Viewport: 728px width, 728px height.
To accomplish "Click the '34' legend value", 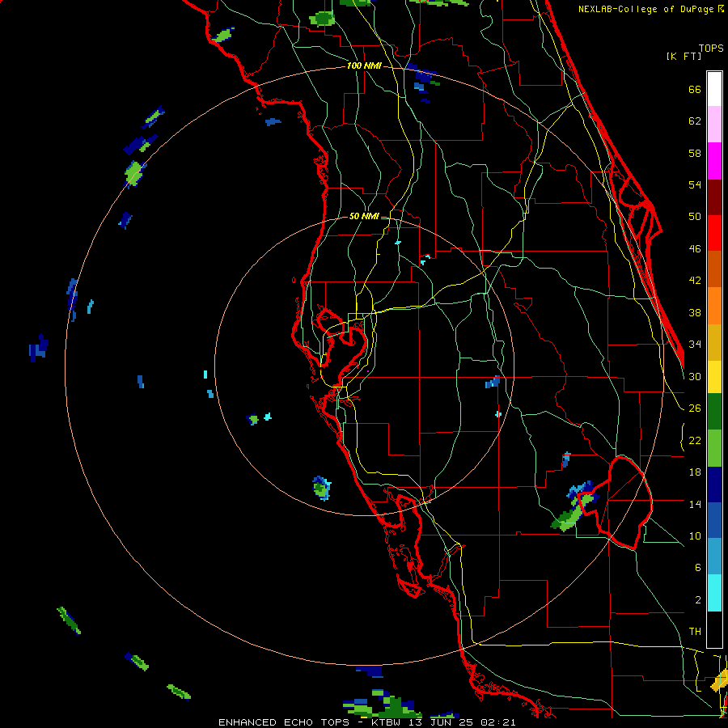I will (x=695, y=345).
